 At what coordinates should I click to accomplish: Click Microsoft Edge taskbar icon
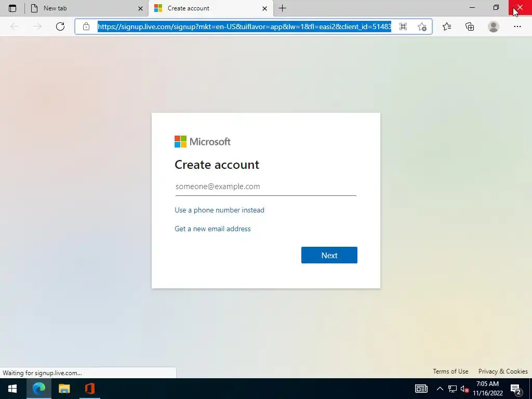39,389
